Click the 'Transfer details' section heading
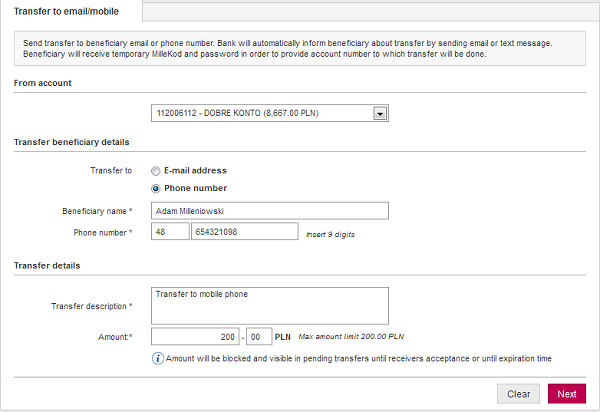This screenshot has width=600, height=412. tap(47, 265)
